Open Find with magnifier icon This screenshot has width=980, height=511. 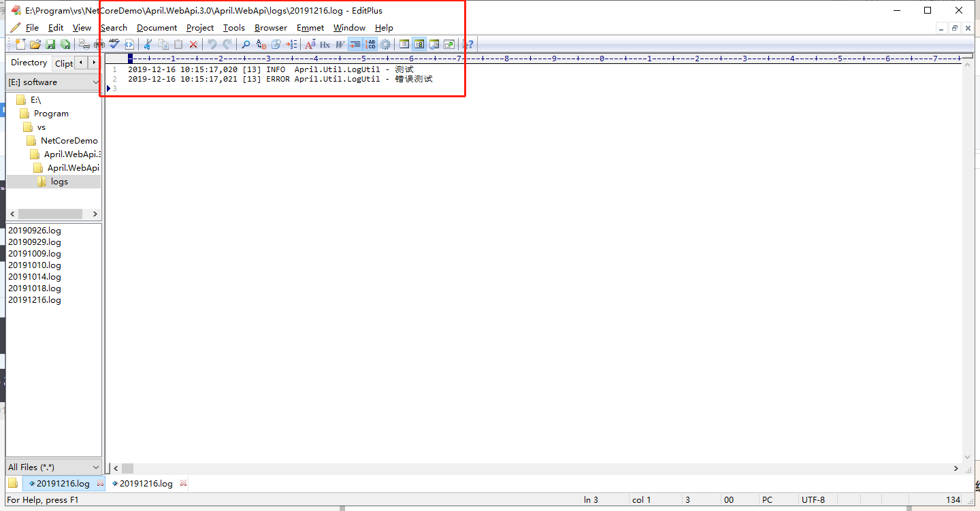[246, 44]
